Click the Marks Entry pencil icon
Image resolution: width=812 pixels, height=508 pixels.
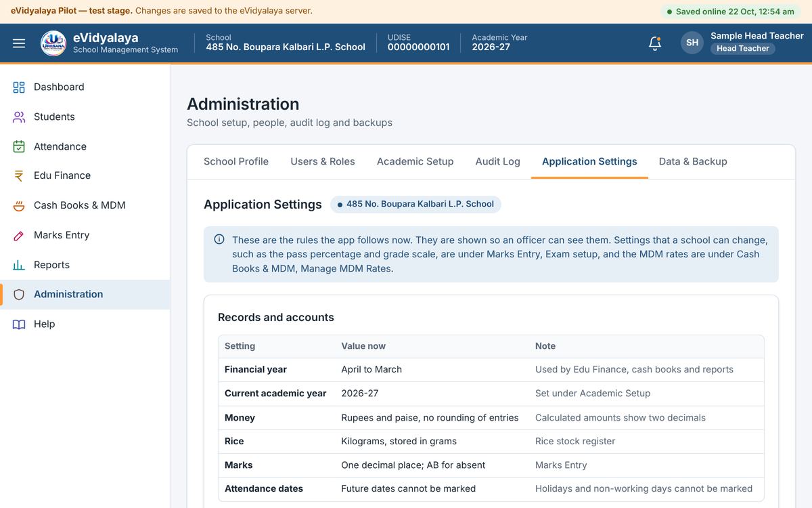pos(19,236)
